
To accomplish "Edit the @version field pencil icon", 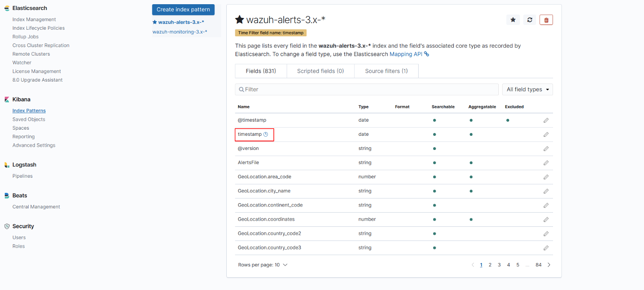I will click(546, 149).
